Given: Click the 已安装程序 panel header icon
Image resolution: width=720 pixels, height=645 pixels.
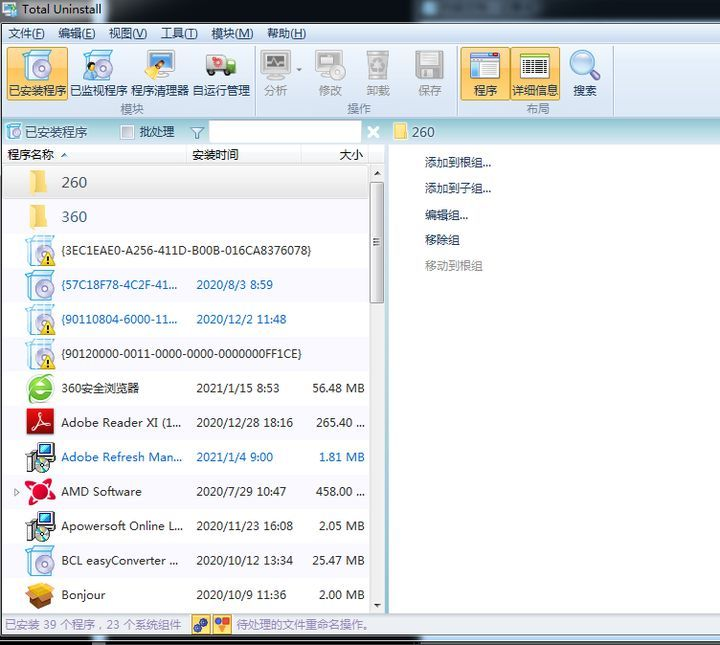Looking at the screenshot, I should (14, 132).
